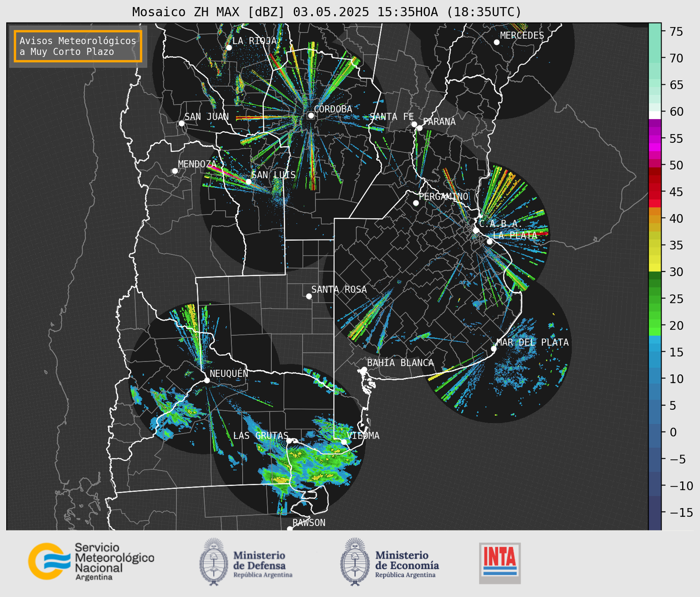Image resolution: width=700 pixels, height=597 pixels.
Task: Click the 40 value on the colorbar
Action: click(676, 218)
